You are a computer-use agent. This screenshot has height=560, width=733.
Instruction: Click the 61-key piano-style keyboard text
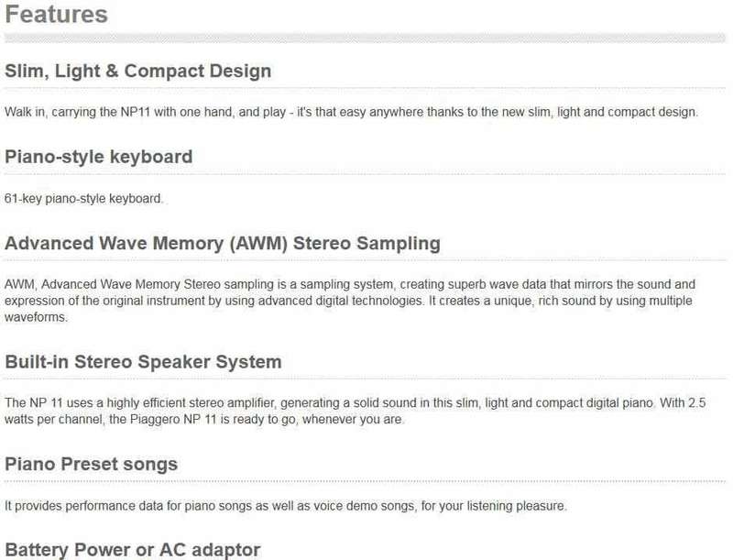pos(83,199)
